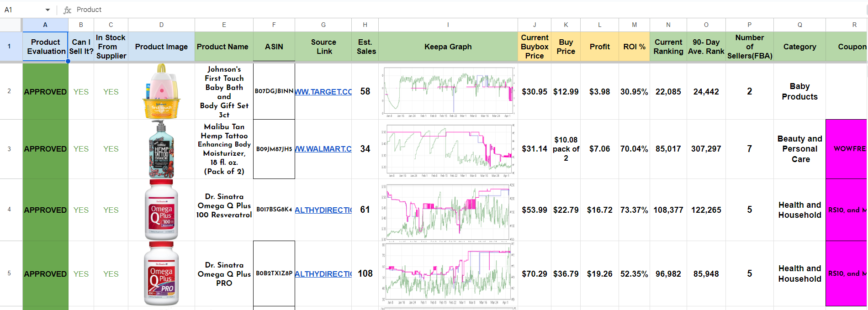Click the Keepa graph for Johnson's Baby Bath

click(x=448, y=91)
